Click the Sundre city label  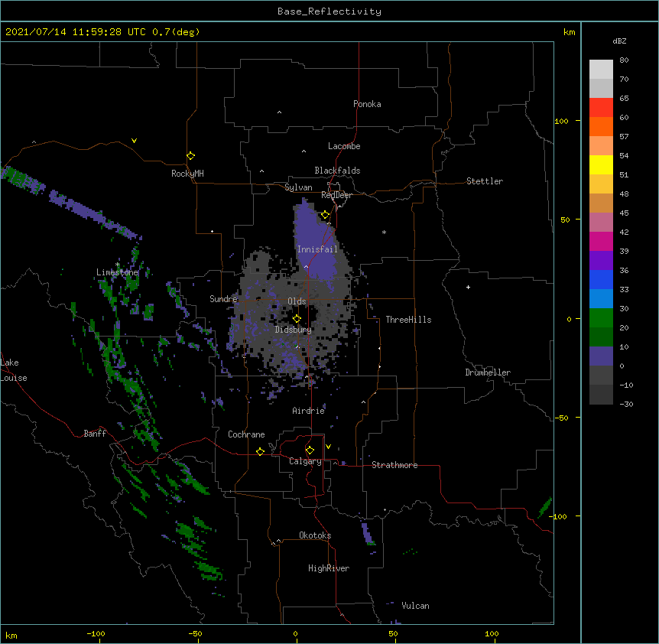click(x=223, y=299)
